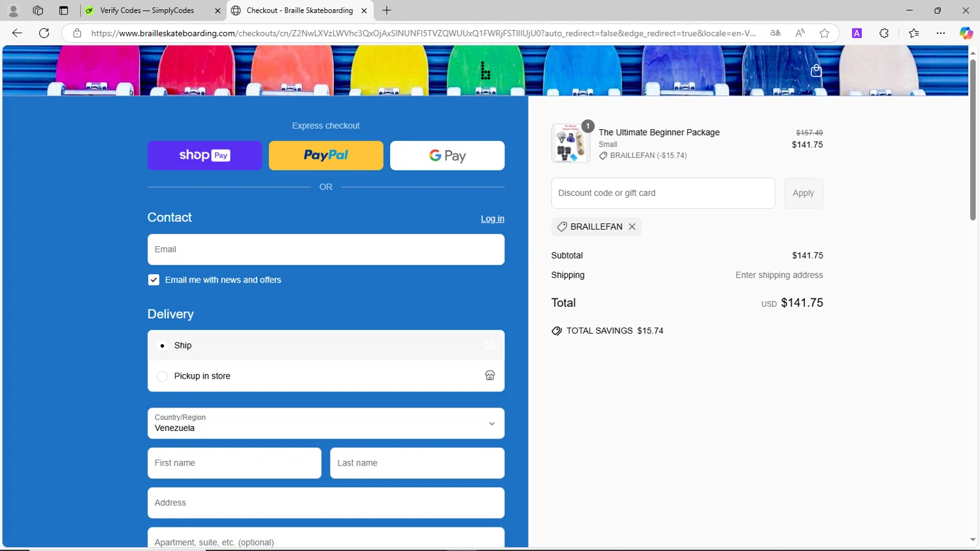This screenshot has width=980, height=551.
Task: Open a new browser tab
Action: click(387, 10)
